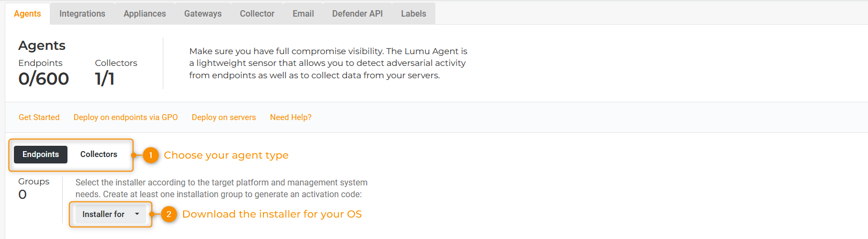This screenshot has width=868, height=239.
Task: Open the Defender API tab
Action: pyautogui.click(x=357, y=14)
